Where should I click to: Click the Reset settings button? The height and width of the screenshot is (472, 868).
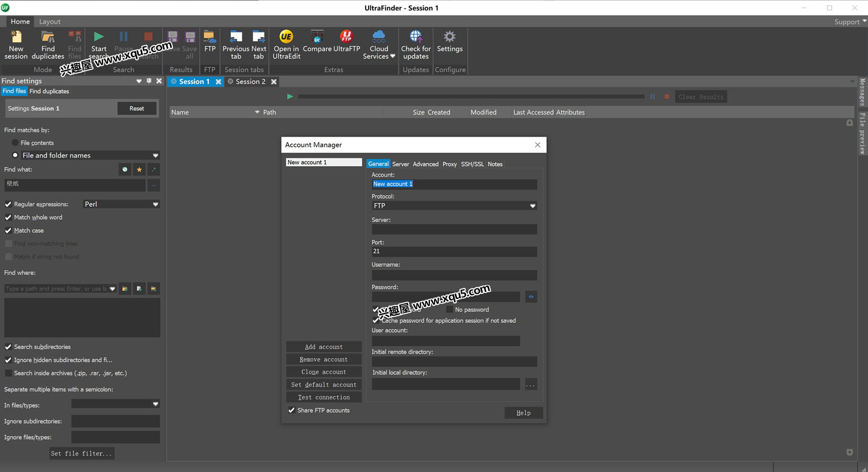click(137, 108)
